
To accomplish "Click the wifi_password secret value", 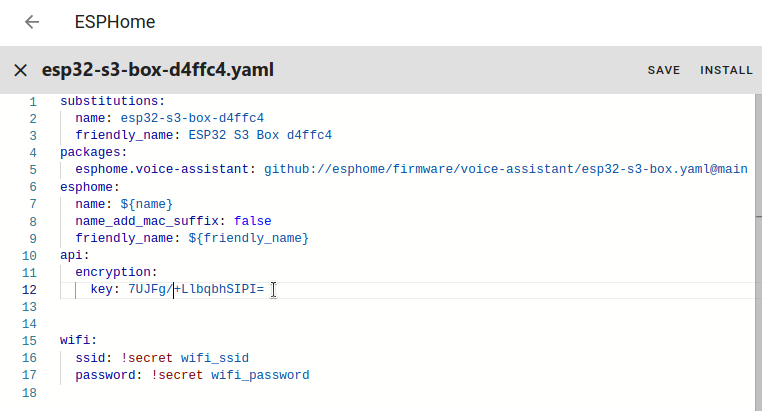I will point(260,375).
